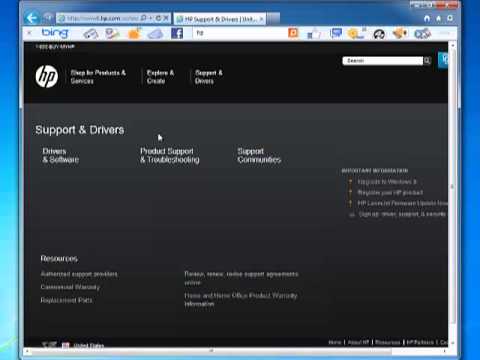Image resolution: width=480 pixels, height=360 pixels.
Task: Open Authorized support providers link
Action: coord(79,274)
